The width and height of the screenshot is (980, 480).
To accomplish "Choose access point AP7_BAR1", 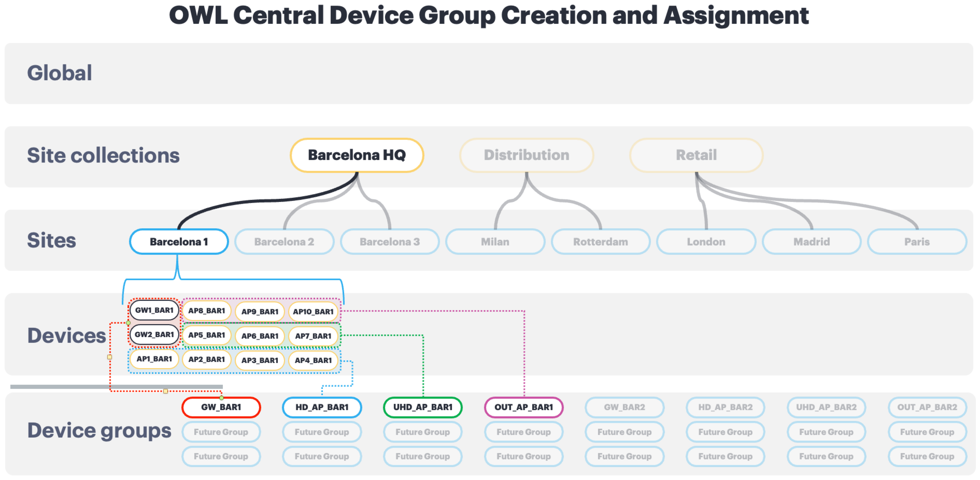I will point(313,336).
